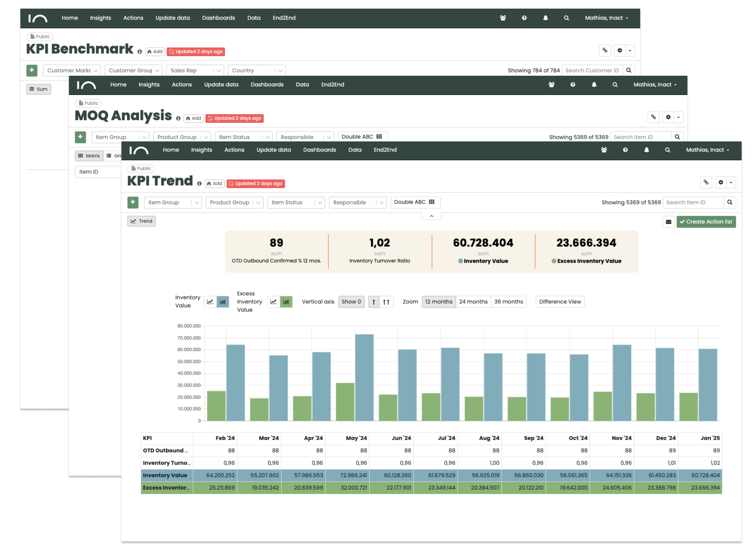Image resolution: width=756 pixels, height=551 pixels.
Task: Copy link icon beside KPI Trend settings gear
Action: [x=706, y=182]
